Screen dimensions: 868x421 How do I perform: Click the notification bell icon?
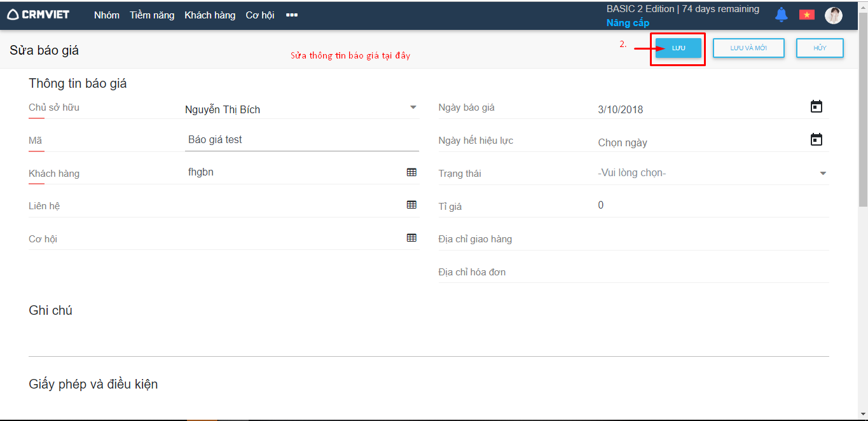[x=781, y=15]
